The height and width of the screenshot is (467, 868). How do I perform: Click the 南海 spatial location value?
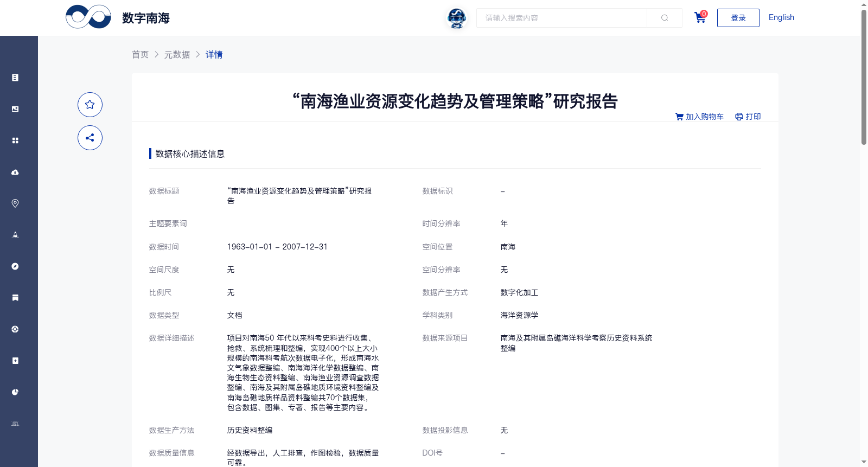[x=508, y=247]
